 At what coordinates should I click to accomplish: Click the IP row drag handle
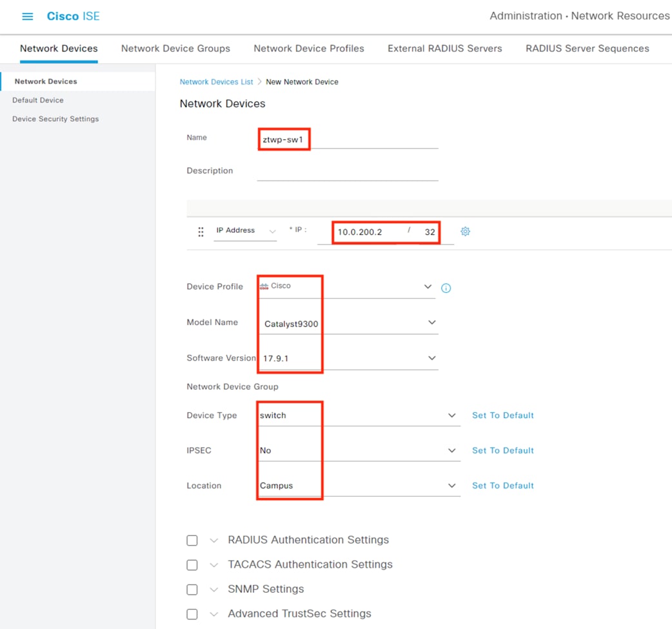pos(201,232)
